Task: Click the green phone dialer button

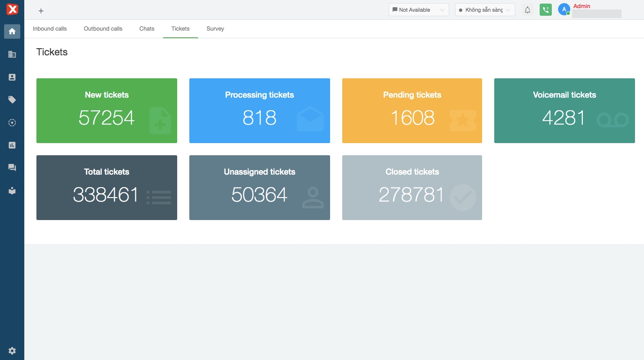Action: click(546, 10)
